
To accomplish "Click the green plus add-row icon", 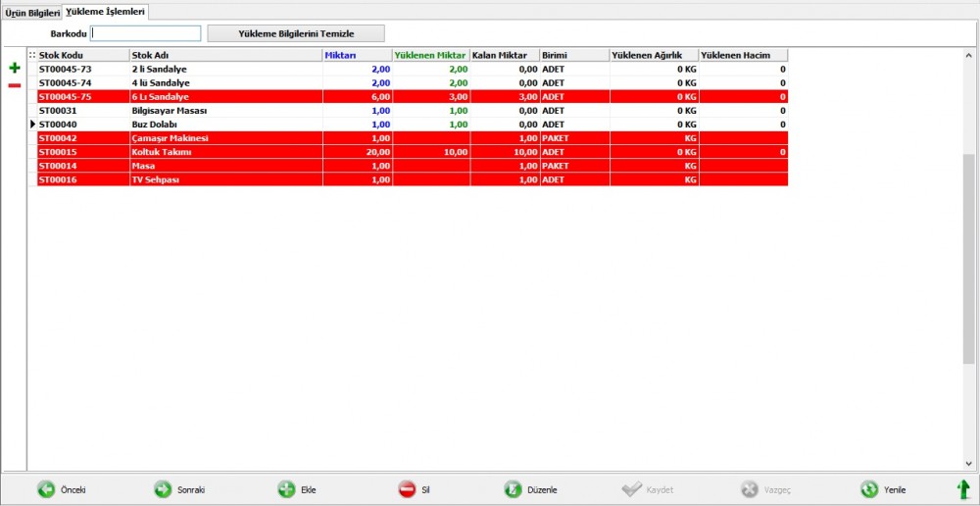I will (x=15, y=68).
